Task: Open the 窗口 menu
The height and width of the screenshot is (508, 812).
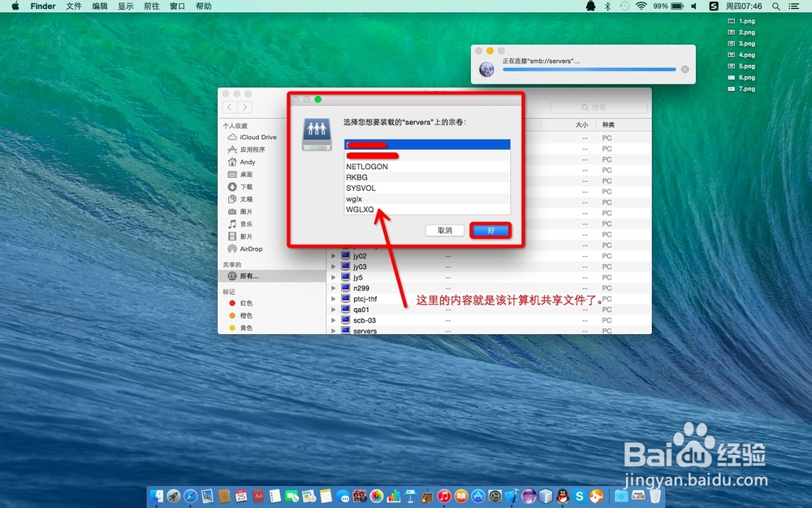Action: (178, 7)
